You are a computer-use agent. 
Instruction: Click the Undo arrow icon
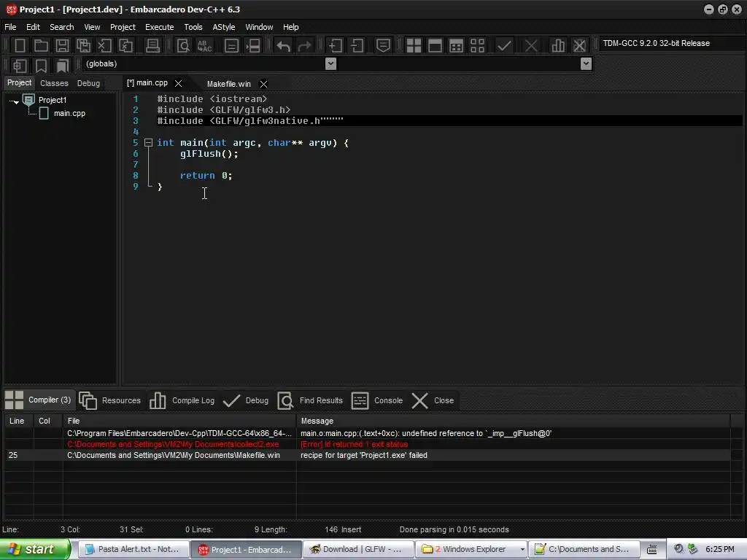pos(284,46)
